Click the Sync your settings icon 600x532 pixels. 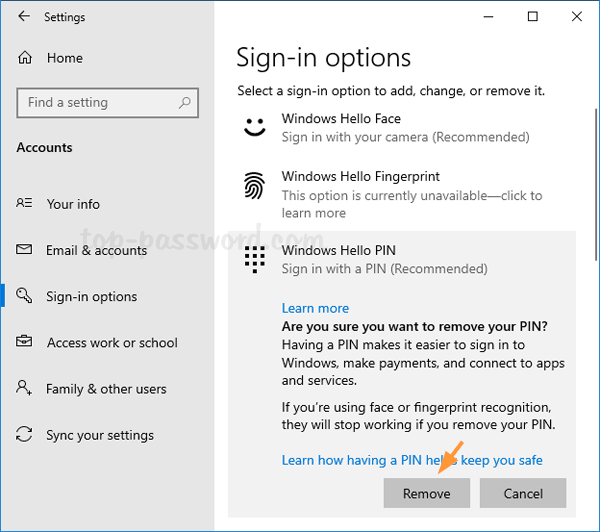pos(25,435)
